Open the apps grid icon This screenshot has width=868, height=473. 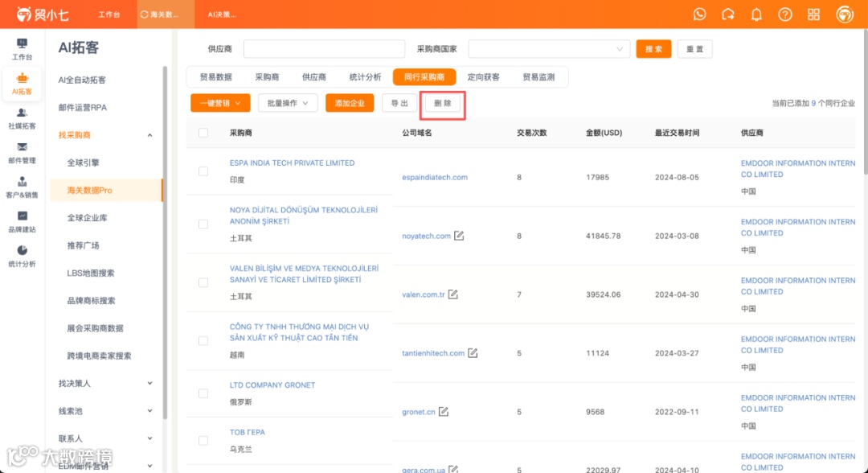point(813,14)
